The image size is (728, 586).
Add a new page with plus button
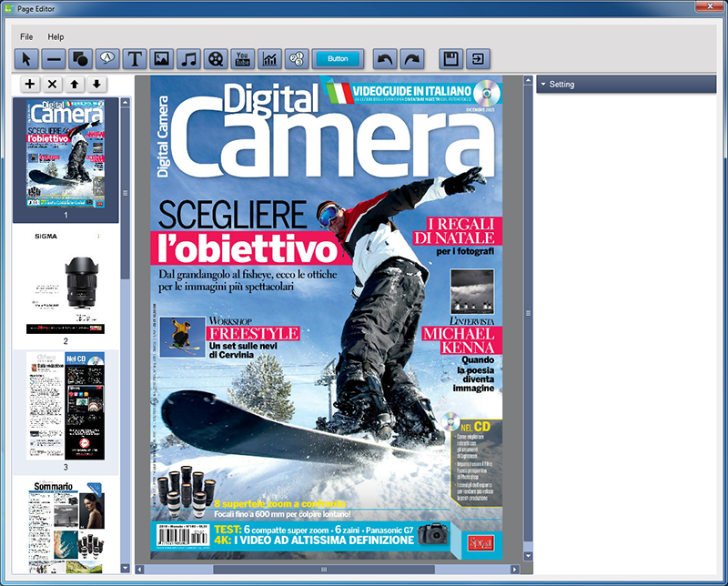30,84
